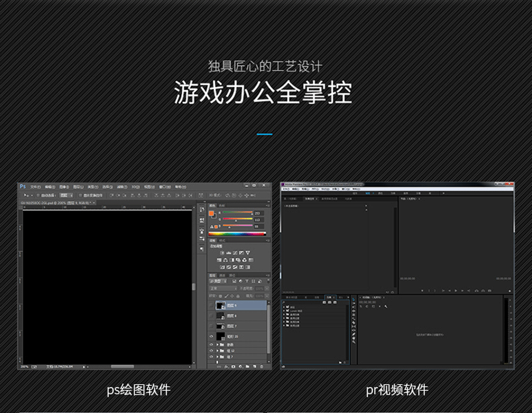Image resolution: width=532 pixels, height=413 pixels.
Task: Open the layer filter 类型 dropdown
Action: coord(218,281)
